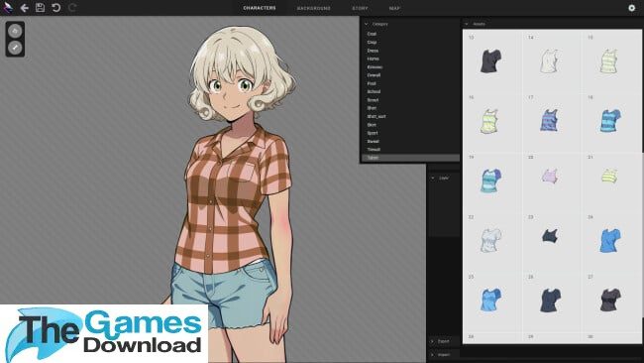Click the character's denim shorts on the canvas
644x363 pixels.
pyautogui.click(x=224, y=294)
